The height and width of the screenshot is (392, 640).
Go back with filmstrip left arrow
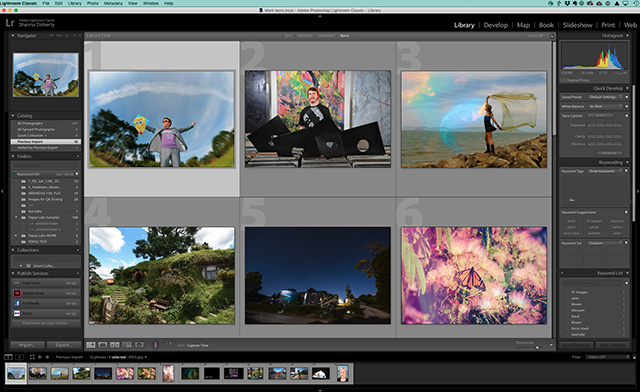40,357
